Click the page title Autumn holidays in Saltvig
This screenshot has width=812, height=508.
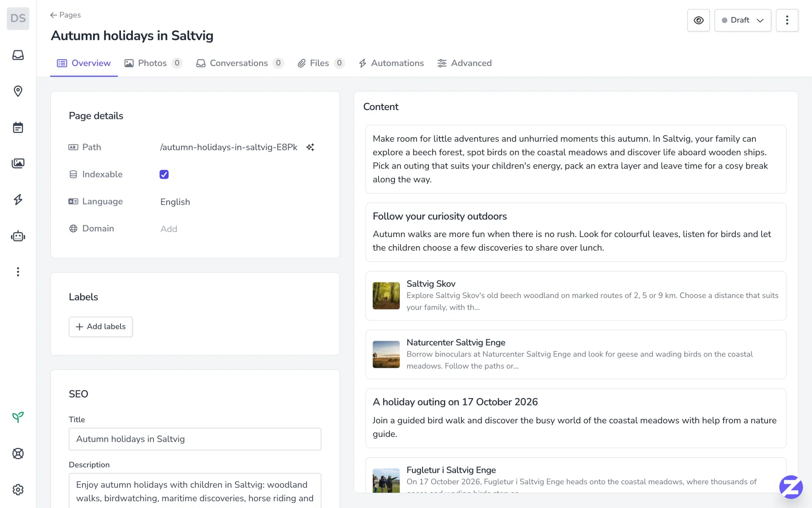click(x=132, y=36)
